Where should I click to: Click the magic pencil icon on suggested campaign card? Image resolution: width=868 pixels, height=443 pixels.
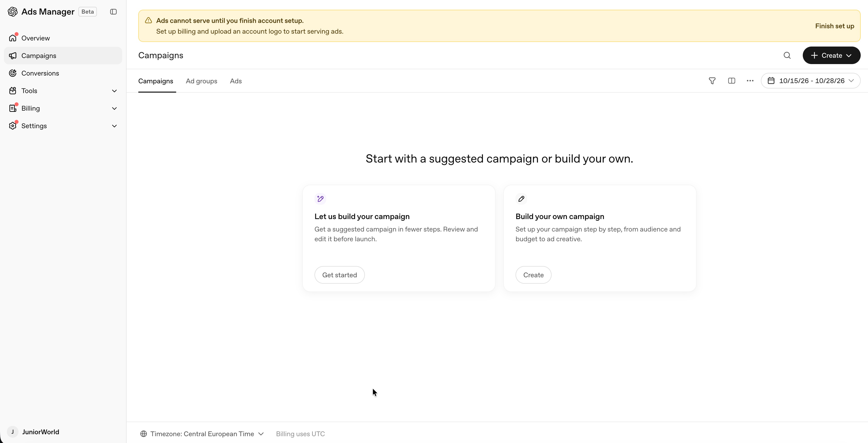click(x=320, y=199)
